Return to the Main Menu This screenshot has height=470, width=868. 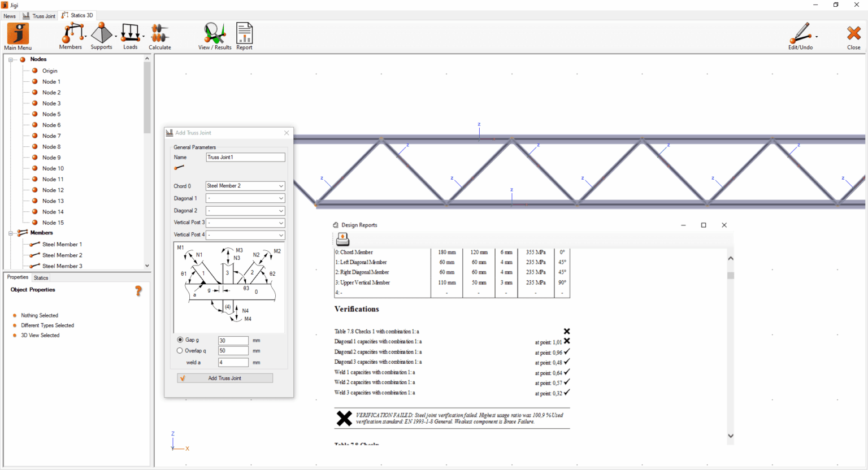click(17, 35)
